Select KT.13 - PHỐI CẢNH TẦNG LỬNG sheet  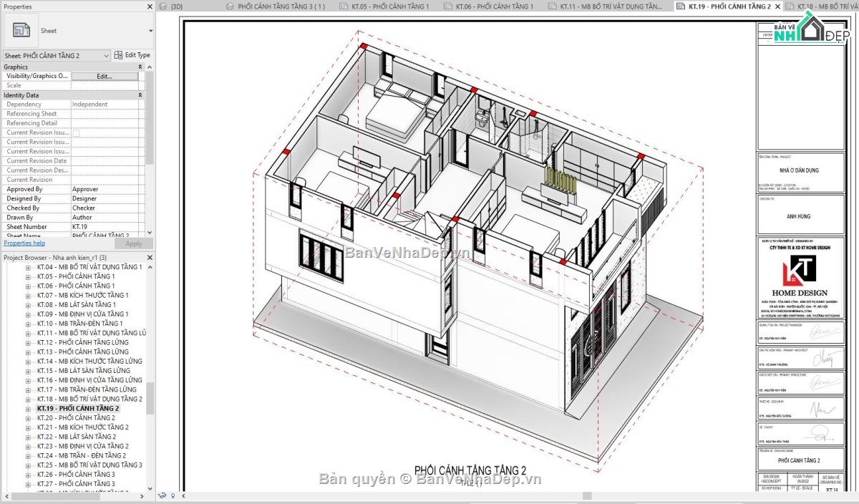coord(83,352)
